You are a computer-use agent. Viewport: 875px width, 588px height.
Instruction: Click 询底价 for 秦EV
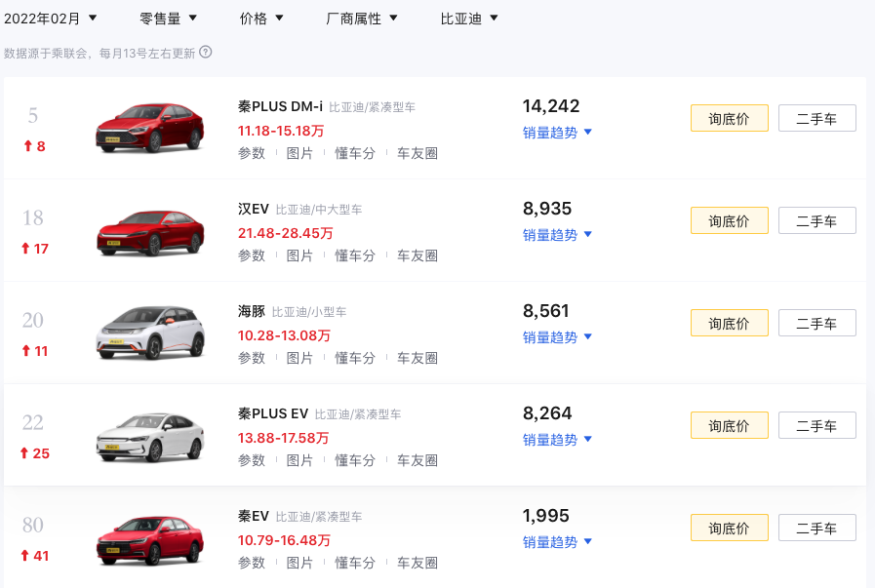[729, 528]
